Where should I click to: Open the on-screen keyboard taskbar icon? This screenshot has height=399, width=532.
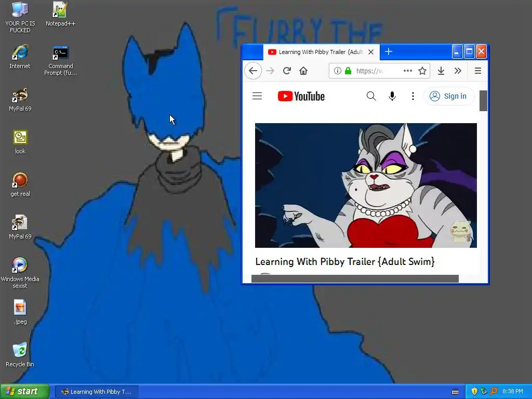(x=455, y=392)
